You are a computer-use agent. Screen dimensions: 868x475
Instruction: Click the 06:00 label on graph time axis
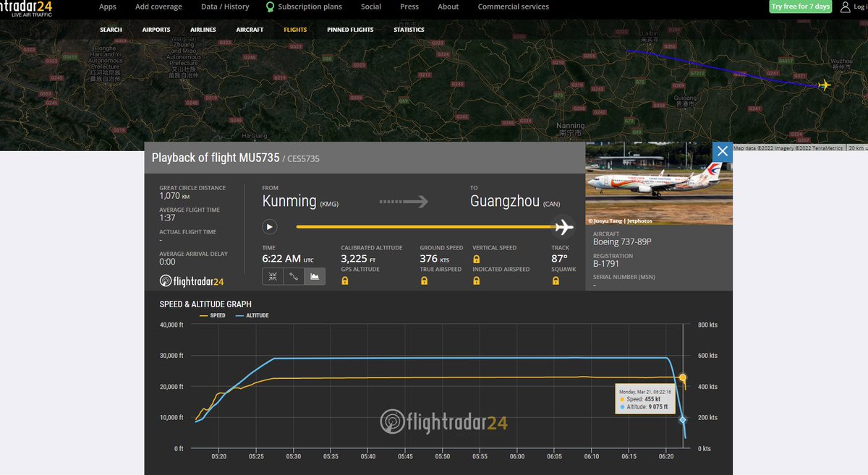(516, 456)
